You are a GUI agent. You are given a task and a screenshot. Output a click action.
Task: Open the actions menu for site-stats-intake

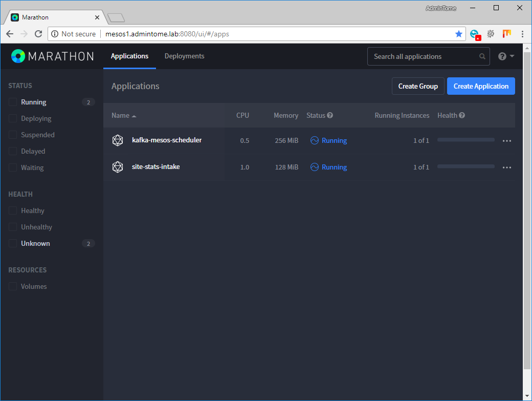507,167
